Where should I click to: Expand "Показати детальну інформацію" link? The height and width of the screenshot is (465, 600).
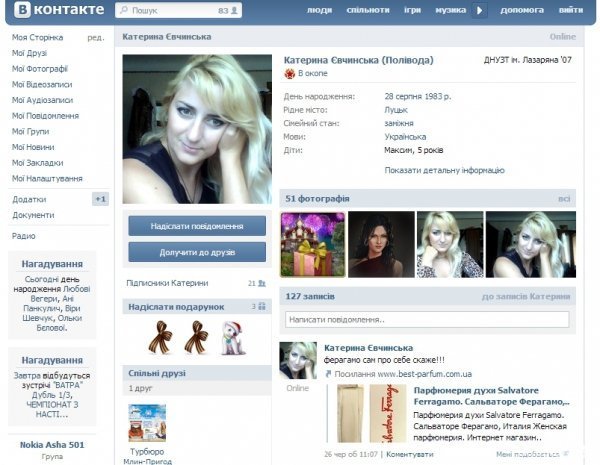point(444,170)
